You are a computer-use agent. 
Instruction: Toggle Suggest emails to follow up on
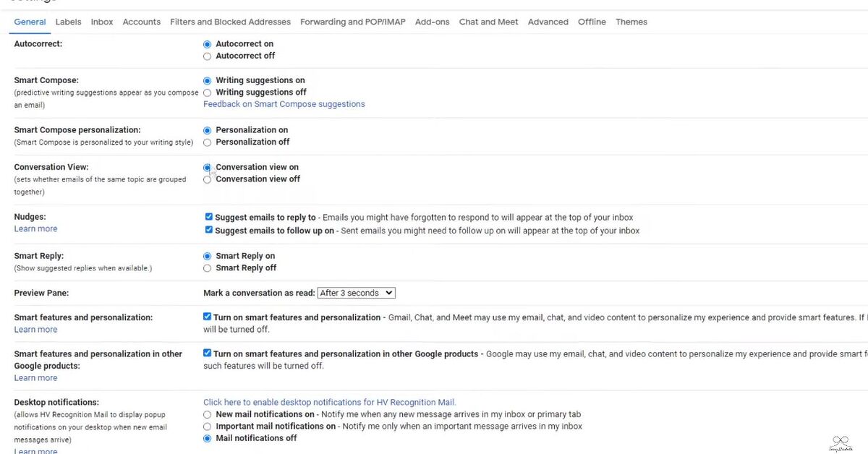pos(208,228)
